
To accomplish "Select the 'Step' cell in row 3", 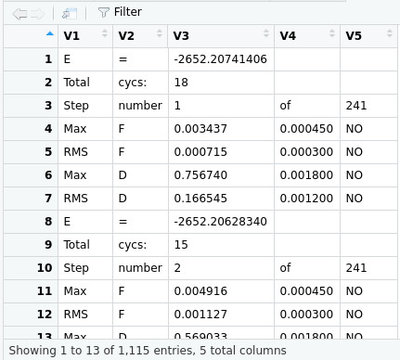I will [85, 106].
